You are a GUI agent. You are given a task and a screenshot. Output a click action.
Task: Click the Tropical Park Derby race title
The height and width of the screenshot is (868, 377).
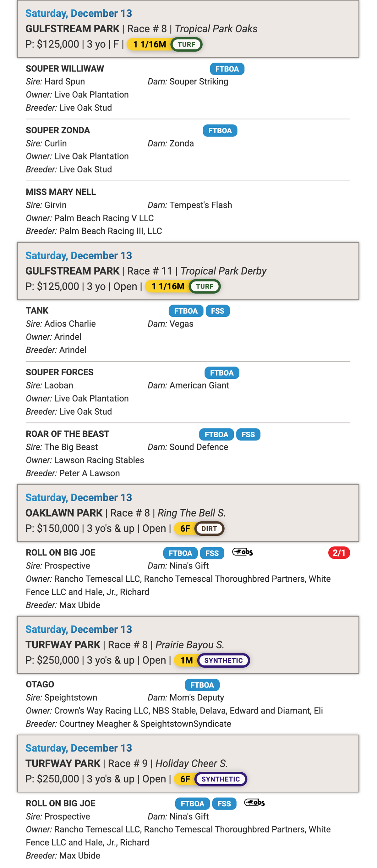pos(223,271)
